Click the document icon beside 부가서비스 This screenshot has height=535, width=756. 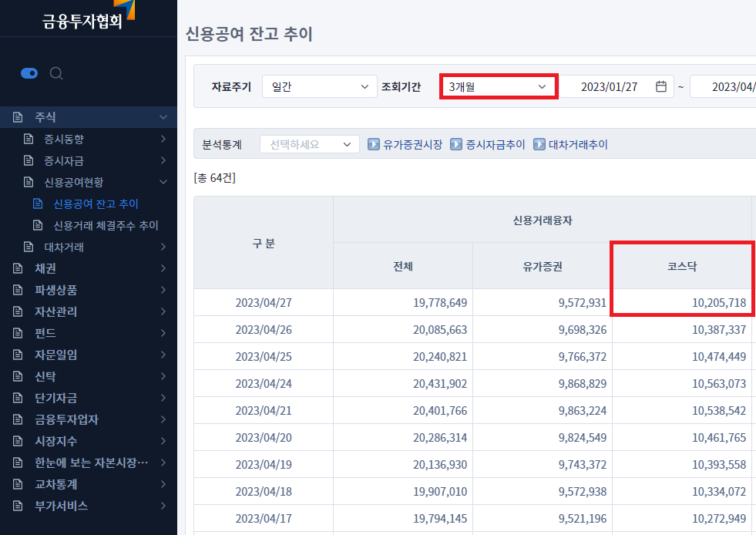tap(18, 506)
